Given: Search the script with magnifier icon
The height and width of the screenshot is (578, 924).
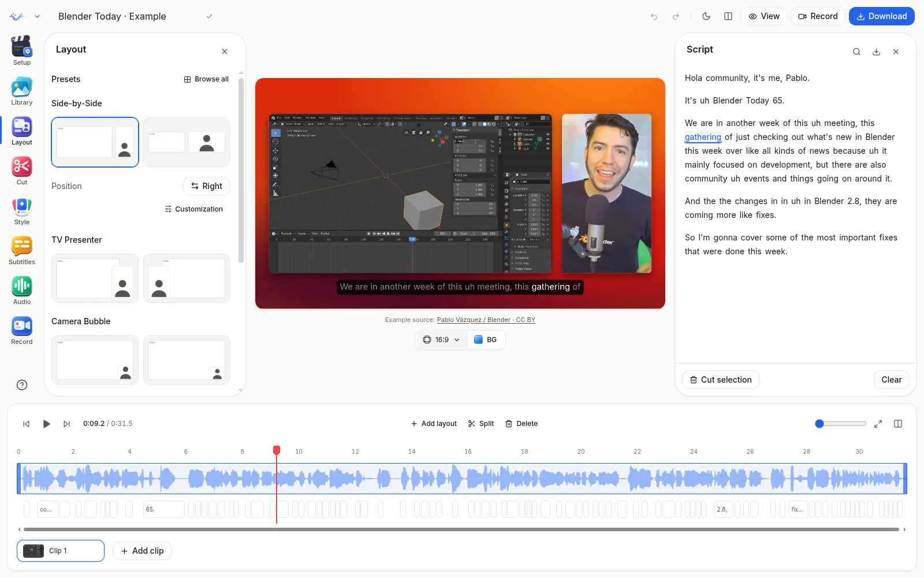Looking at the screenshot, I should coord(856,51).
